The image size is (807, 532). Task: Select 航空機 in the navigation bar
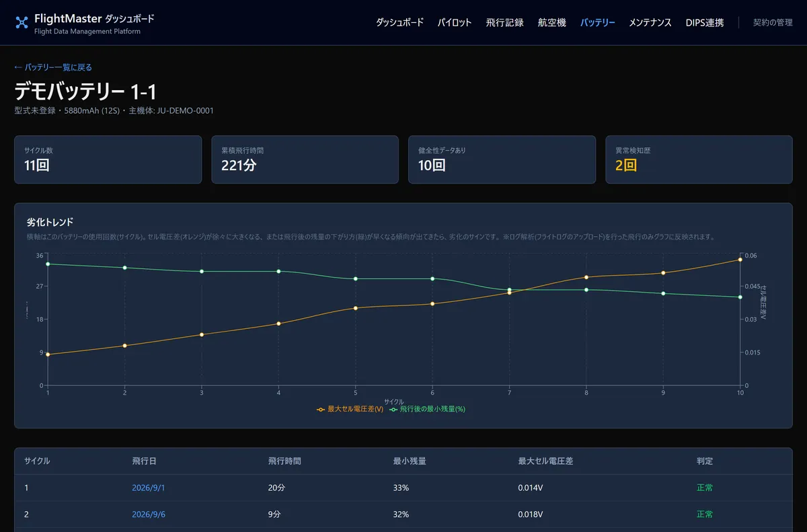[x=552, y=23]
